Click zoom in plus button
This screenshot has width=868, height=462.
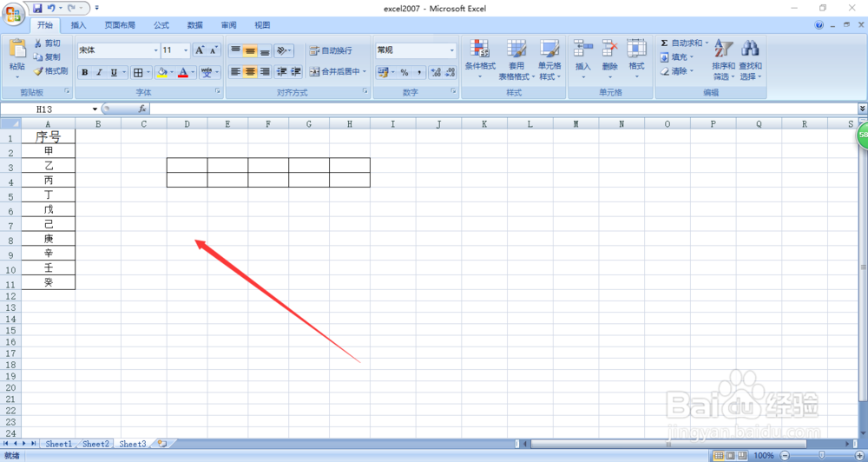(x=859, y=455)
